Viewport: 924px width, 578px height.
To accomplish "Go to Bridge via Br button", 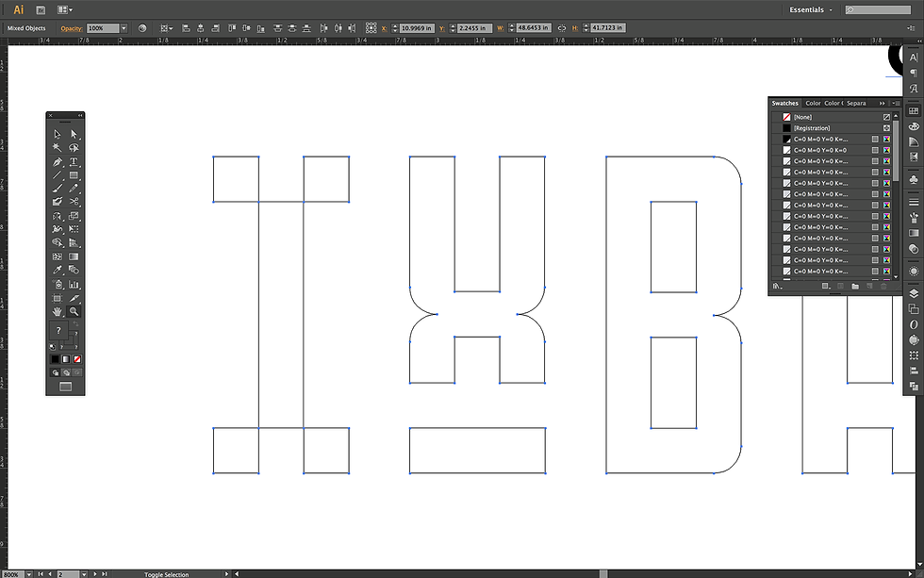I will [x=41, y=10].
